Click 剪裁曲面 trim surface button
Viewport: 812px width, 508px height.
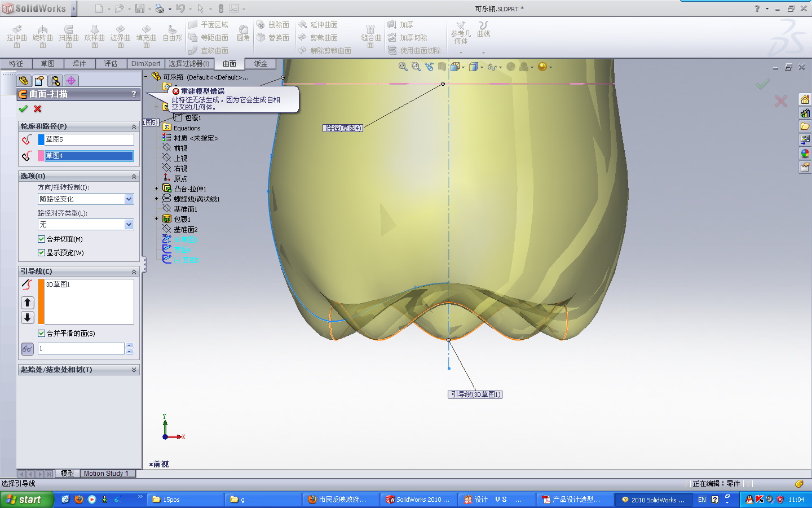point(319,37)
